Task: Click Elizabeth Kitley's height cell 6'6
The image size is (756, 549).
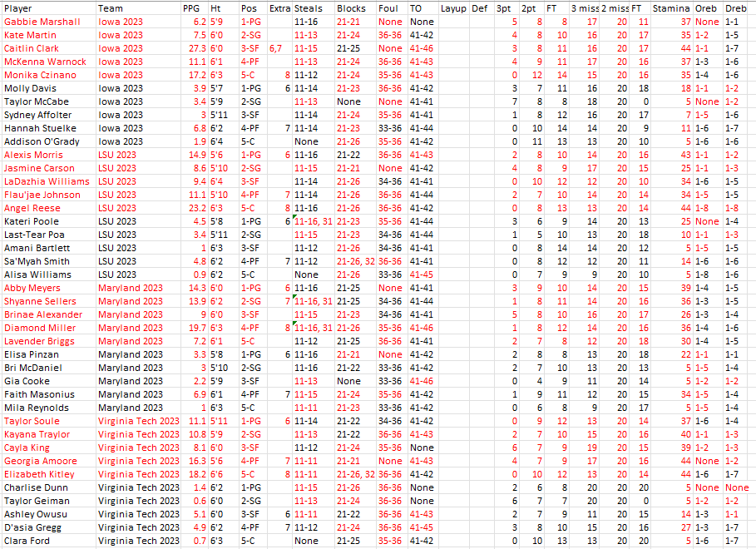Action: 223,474
